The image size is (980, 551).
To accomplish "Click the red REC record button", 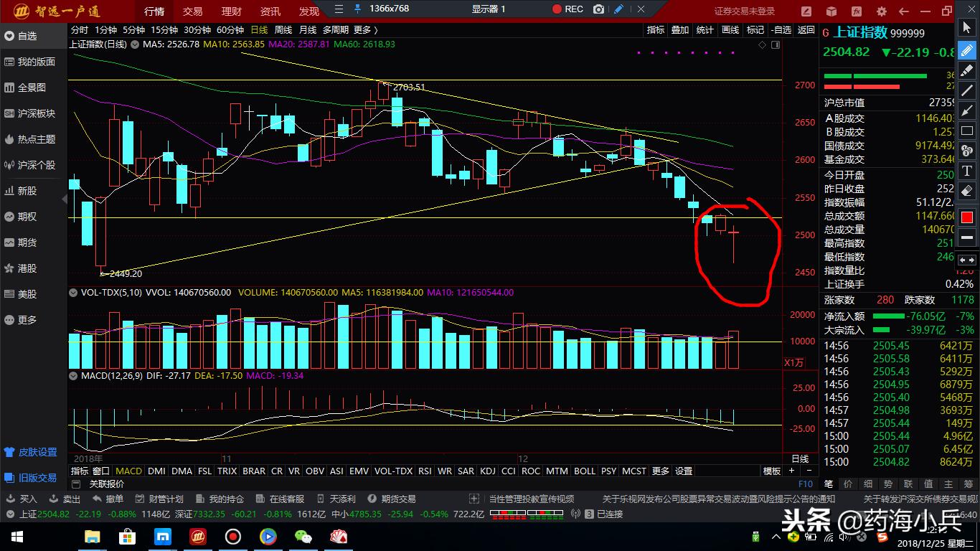I will coord(567,9).
